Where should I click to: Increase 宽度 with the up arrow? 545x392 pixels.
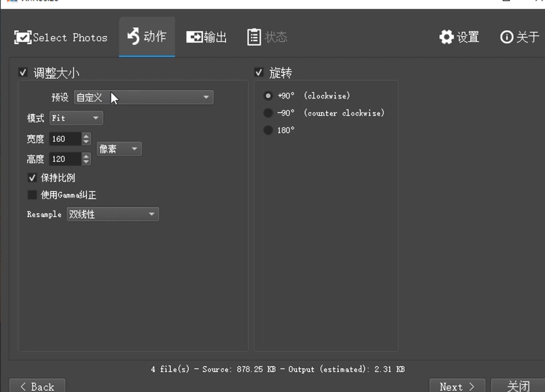point(86,135)
